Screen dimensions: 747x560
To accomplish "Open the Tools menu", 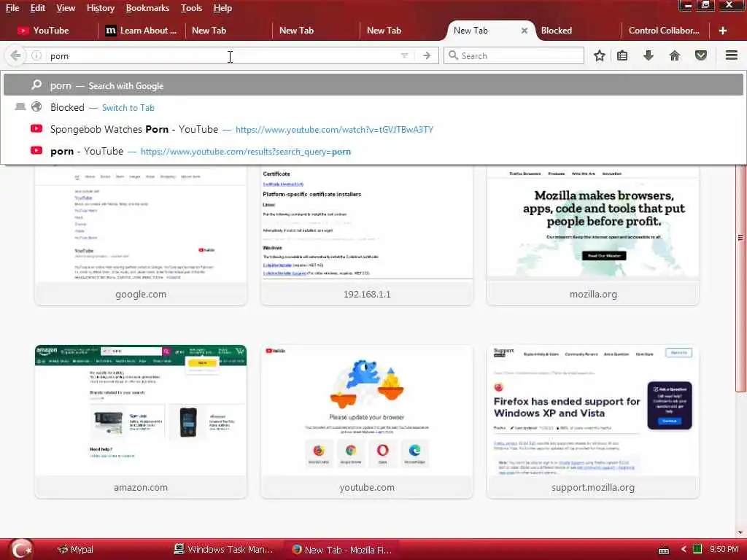I will (x=192, y=8).
